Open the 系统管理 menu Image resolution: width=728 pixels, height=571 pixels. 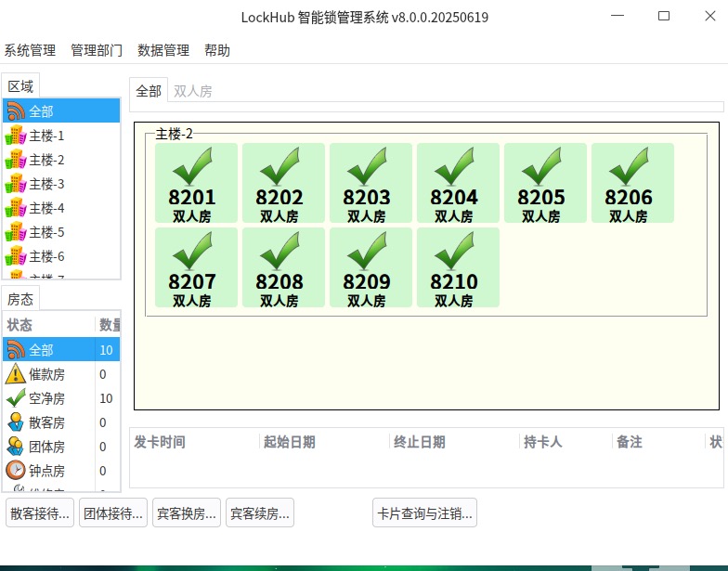coord(30,50)
